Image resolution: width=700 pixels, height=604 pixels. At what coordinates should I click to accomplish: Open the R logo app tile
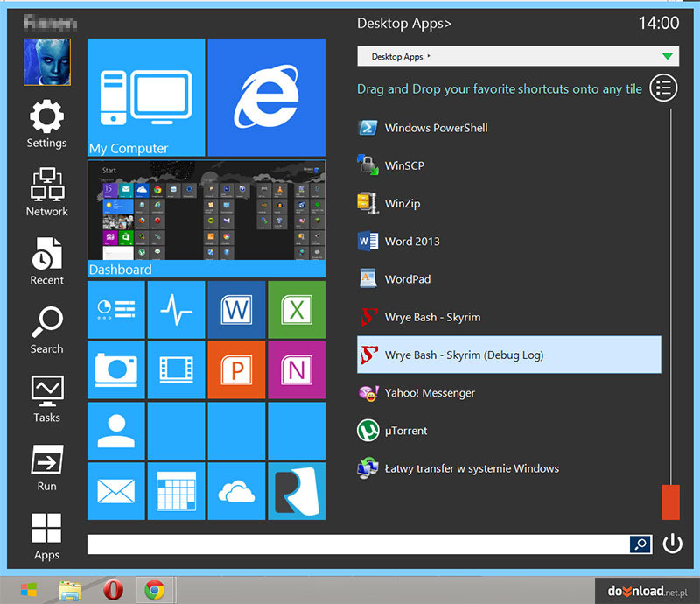click(x=297, y=491)
